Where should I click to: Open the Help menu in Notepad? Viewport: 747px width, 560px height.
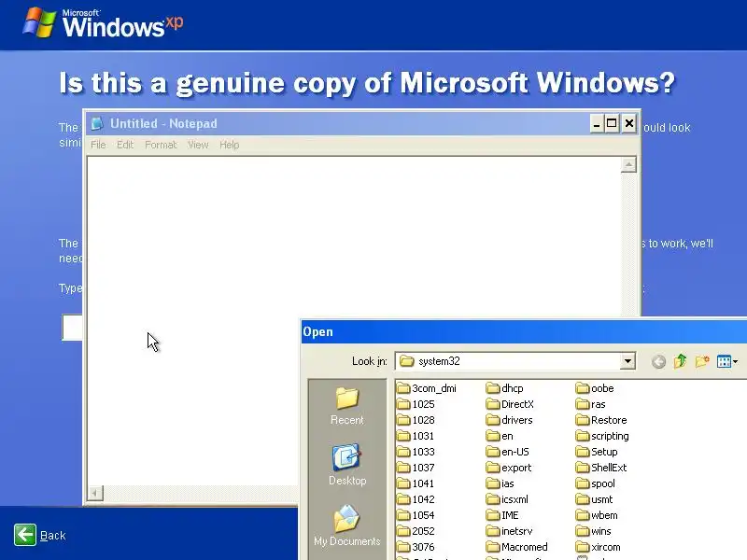229,145
